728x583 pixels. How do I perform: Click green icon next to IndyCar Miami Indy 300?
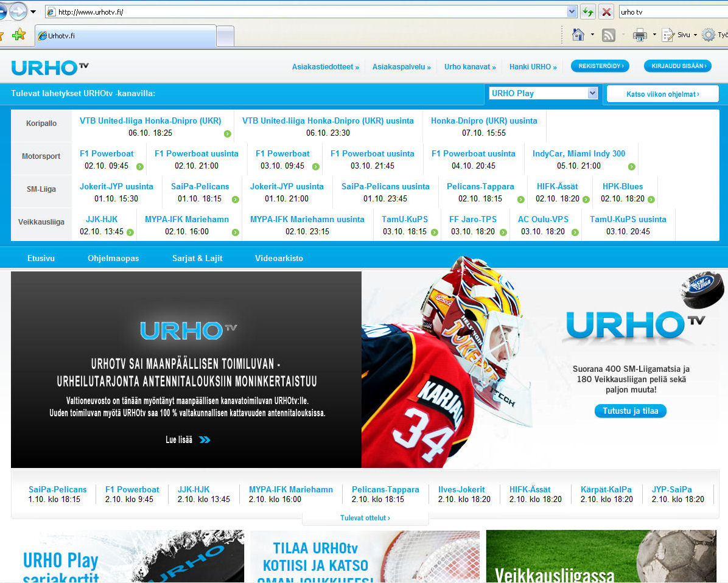632,166
